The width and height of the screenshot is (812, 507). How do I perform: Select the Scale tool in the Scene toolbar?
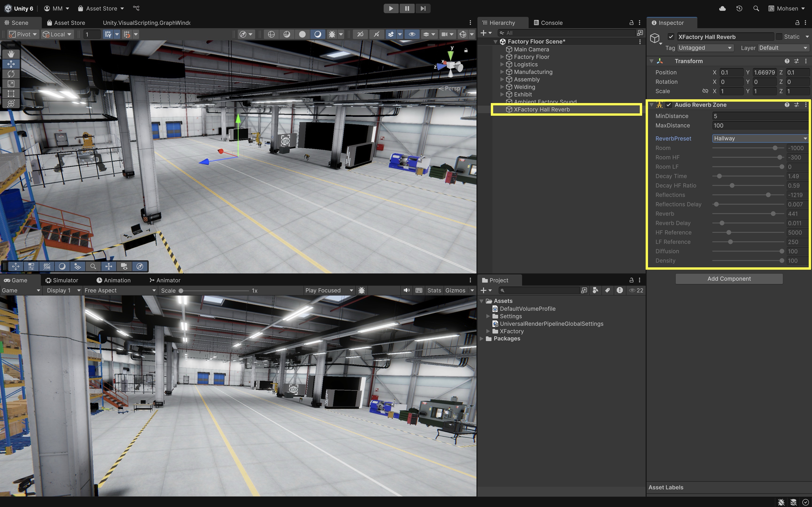point(11,84)
